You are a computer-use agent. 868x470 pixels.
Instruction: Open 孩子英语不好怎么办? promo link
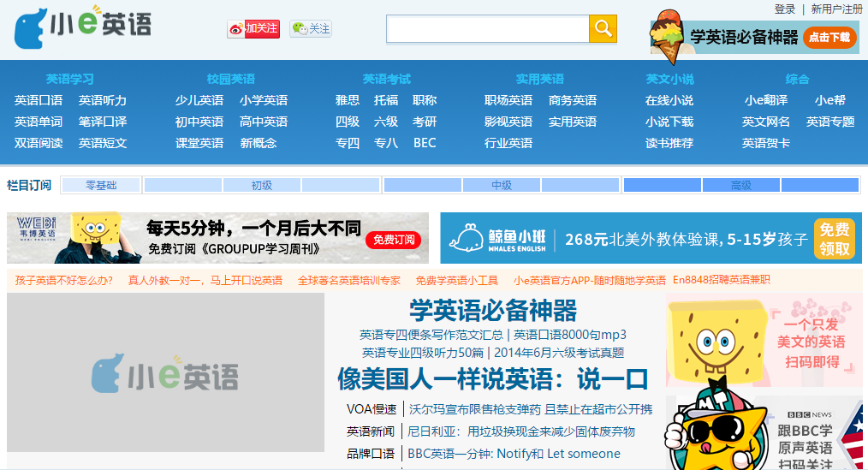[64, 281]
